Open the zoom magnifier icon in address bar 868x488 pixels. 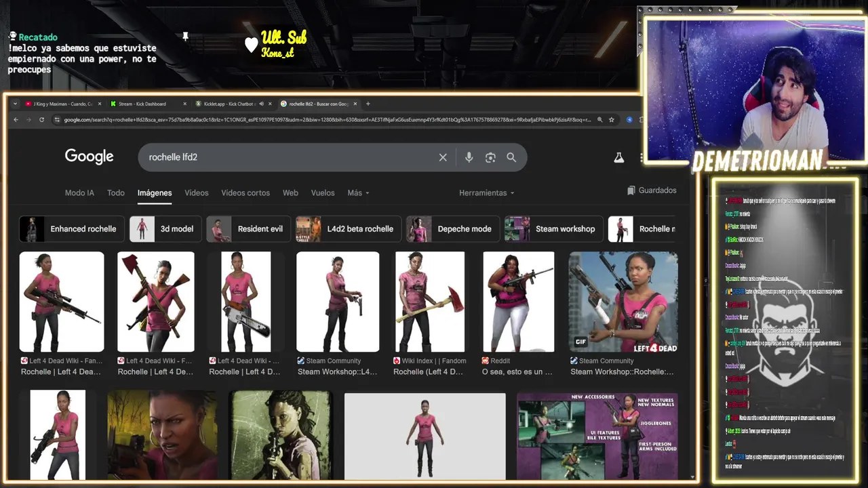599,120
